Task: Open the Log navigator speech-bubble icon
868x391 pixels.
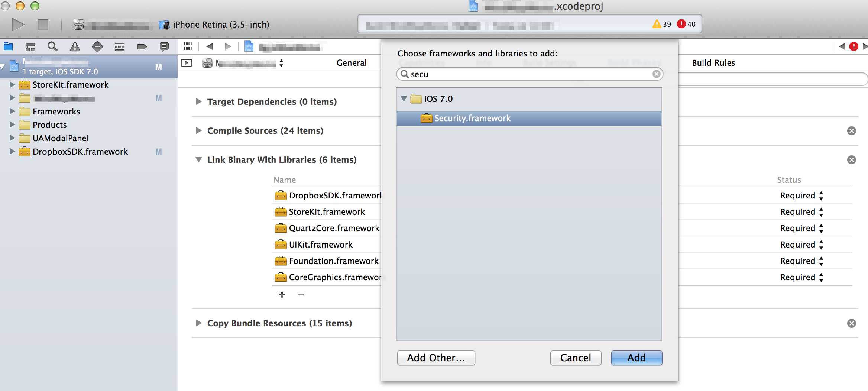Action: [164, 46]
